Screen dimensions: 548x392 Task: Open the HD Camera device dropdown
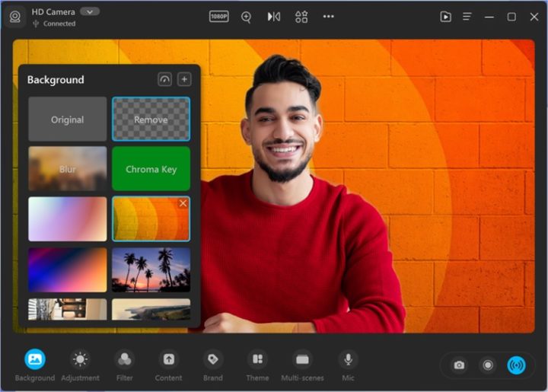coord(90,12)
